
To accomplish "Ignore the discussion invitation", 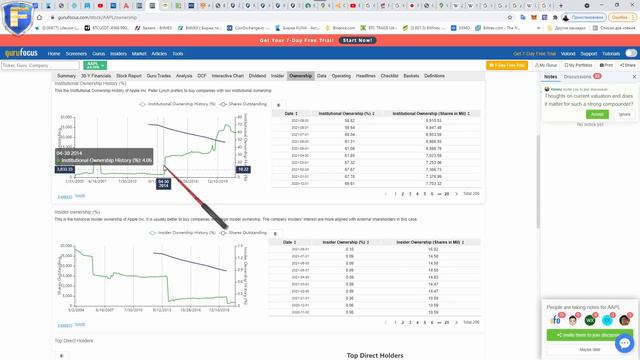I will [624, 114].
